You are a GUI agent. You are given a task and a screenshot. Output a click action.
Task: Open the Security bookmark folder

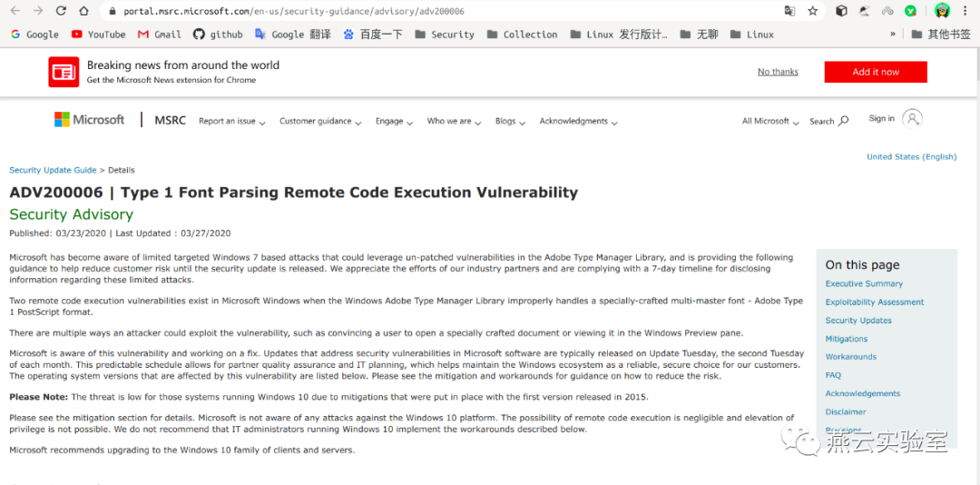[x=445, y=35]
